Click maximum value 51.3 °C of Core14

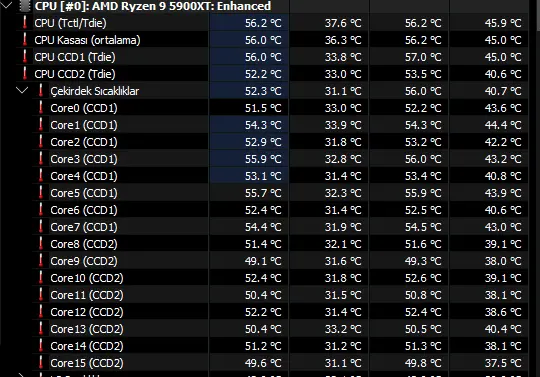[423, 346]
